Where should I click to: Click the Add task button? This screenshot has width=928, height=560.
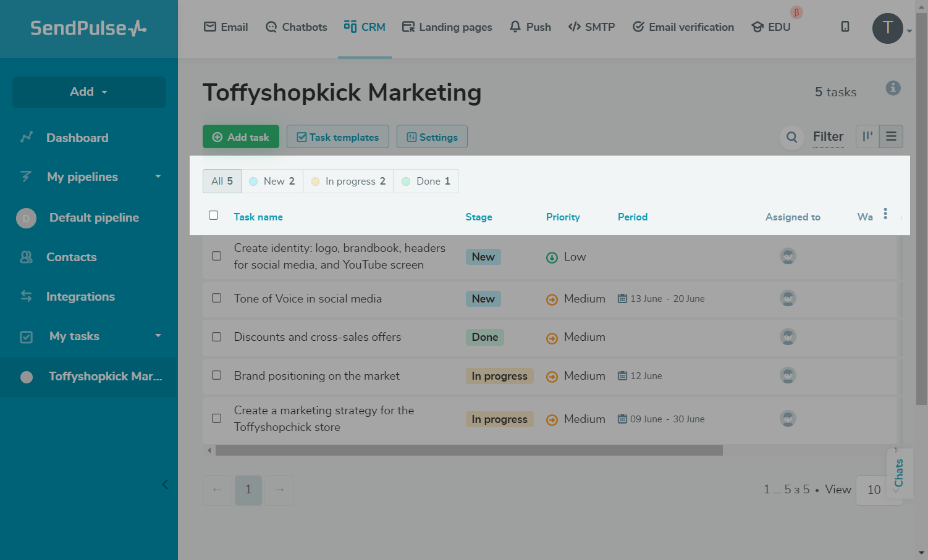(x=241, y=136)
